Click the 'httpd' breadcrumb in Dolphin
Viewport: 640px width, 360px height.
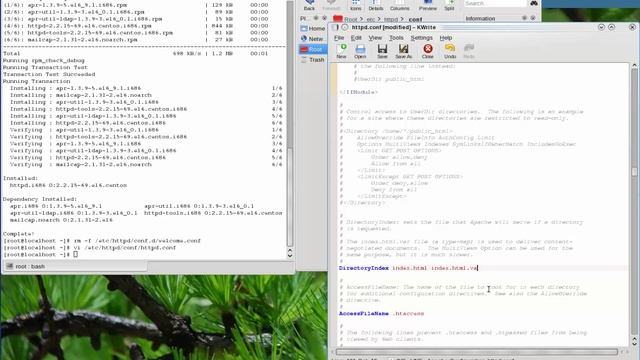pyautogui.click(x=391, y=19)
